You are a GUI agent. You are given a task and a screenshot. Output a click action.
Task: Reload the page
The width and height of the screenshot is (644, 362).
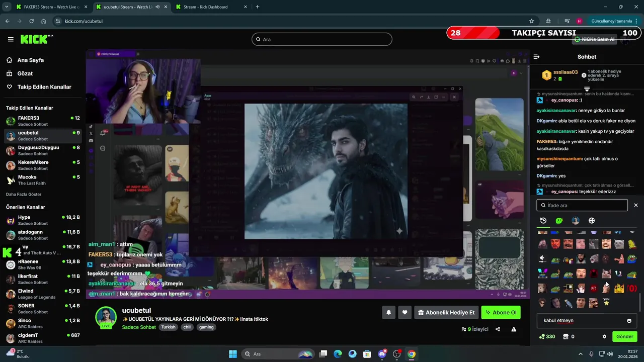pos(31,21)
